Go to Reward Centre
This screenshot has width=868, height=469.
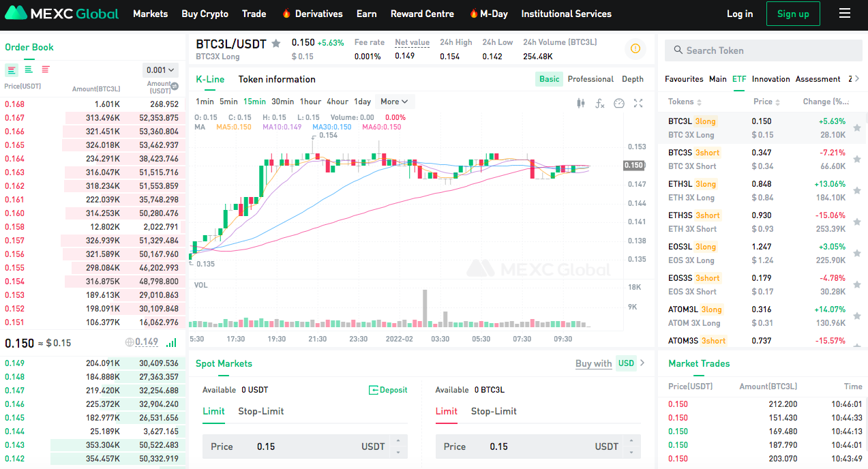[422, 14]
